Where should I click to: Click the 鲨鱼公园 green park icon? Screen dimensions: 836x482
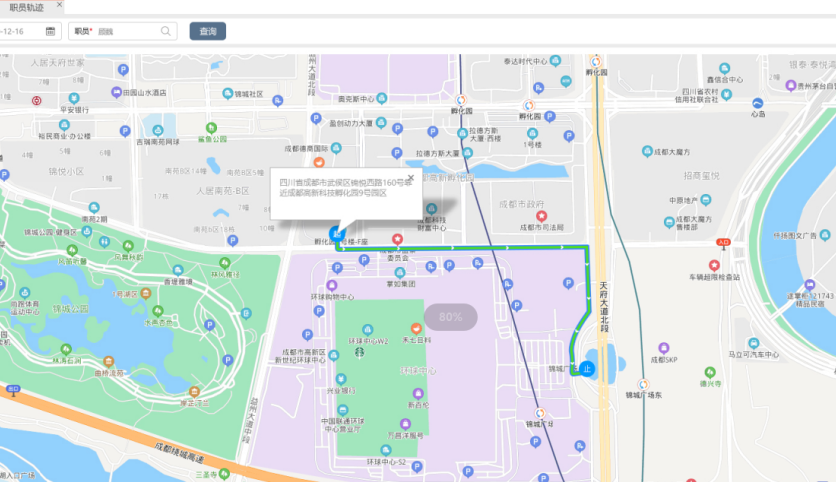tap(211, 128)
